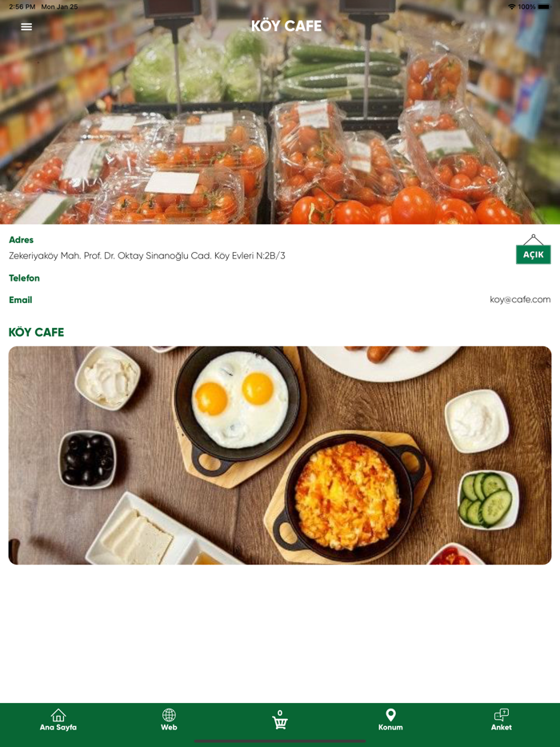Open the breakfast photo card
This screenshot has width=560, height=747.
(x=280, y=455)
